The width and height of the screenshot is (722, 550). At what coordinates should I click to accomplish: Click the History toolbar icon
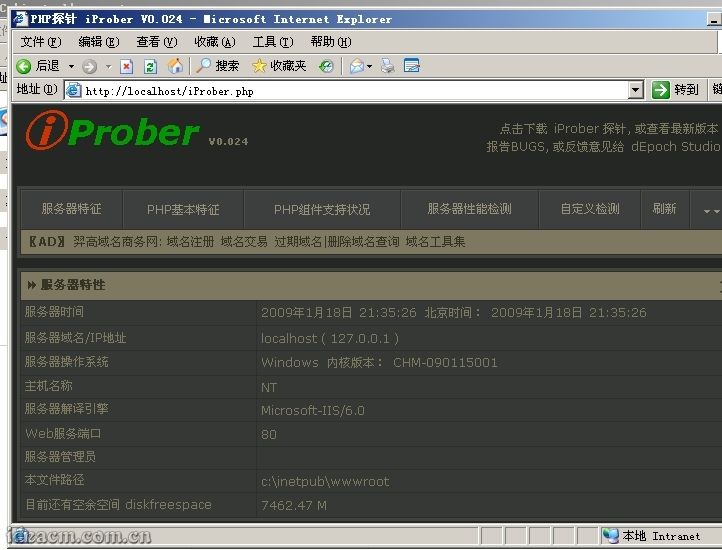click(326, 66)
